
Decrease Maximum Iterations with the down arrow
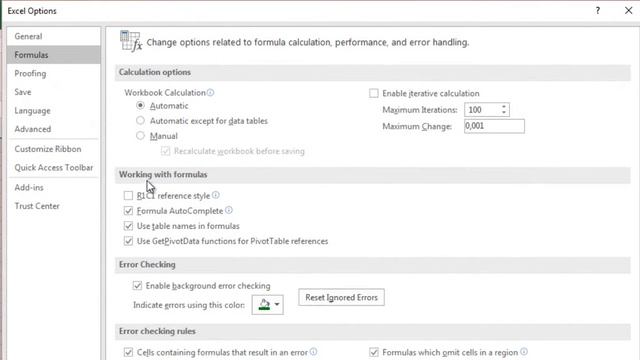[x=504, y=113]
